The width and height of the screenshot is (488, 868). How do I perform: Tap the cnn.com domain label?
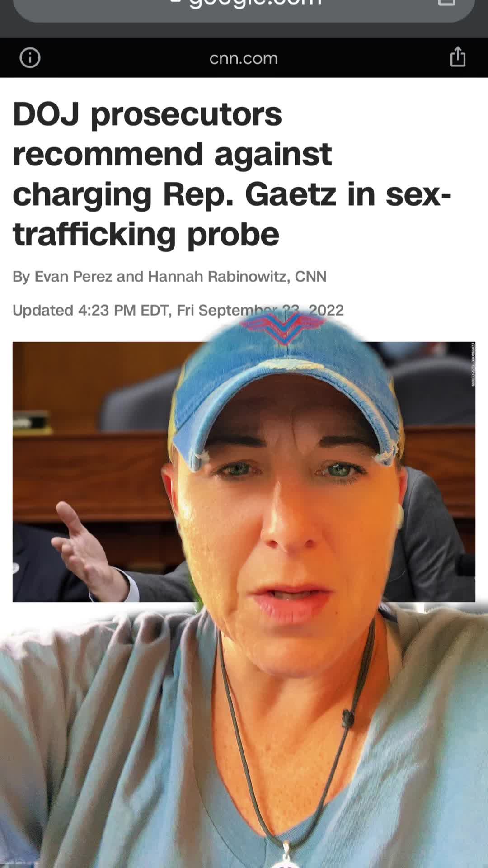[x=244, y=58]
